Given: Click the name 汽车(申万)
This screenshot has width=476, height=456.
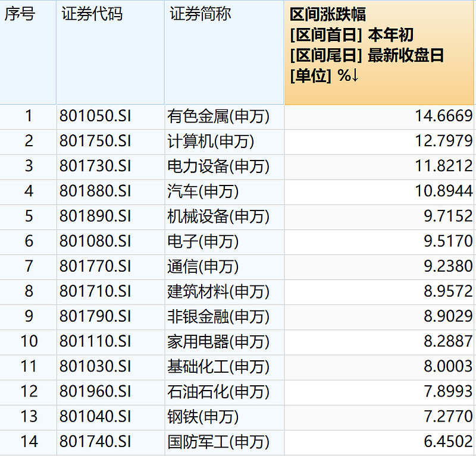Looking at the screenshot, I should tap(203, 192).
